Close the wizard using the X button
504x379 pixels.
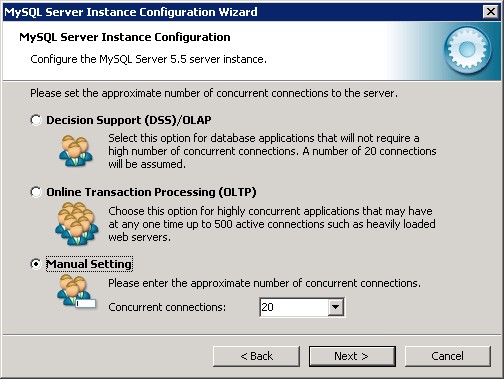[x=491, y=12]
